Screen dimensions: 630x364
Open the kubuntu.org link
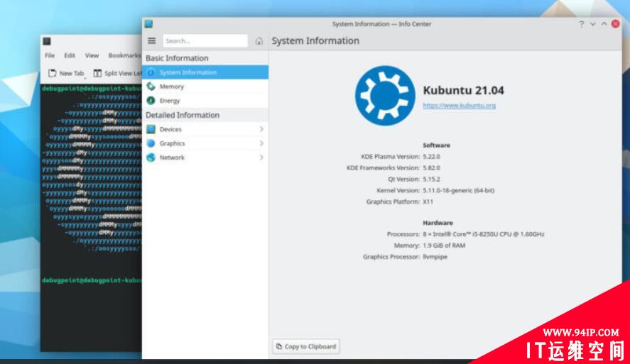pos(460,106)
